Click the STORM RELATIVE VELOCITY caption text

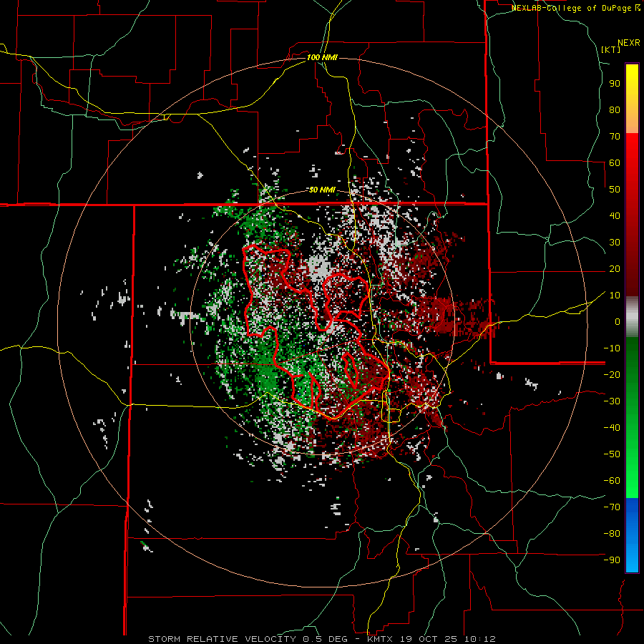click(x=223, y=639)
